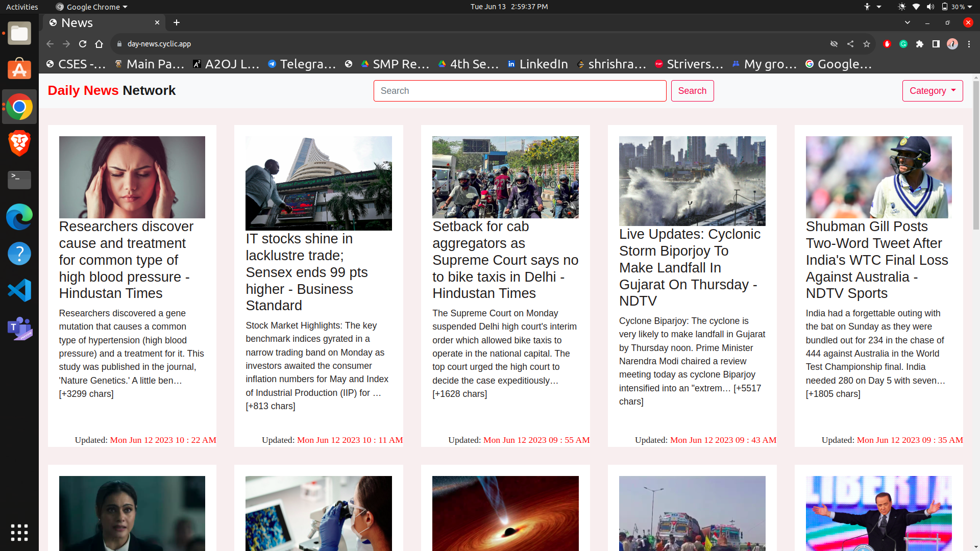This screenshot has width=980, height=551.
Task: Open the Main Pa... bookmark
Action: (x=150, y=64)
